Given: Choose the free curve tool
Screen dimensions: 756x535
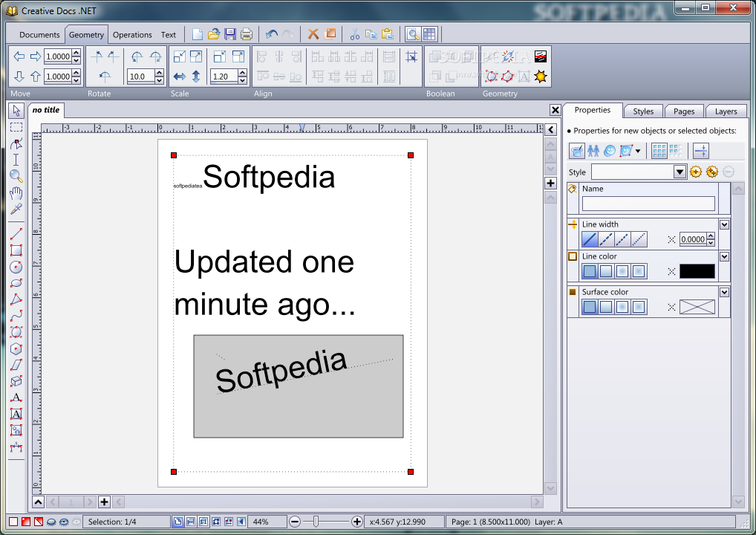Looking at the screenshot, I should (x=16, y=316).
